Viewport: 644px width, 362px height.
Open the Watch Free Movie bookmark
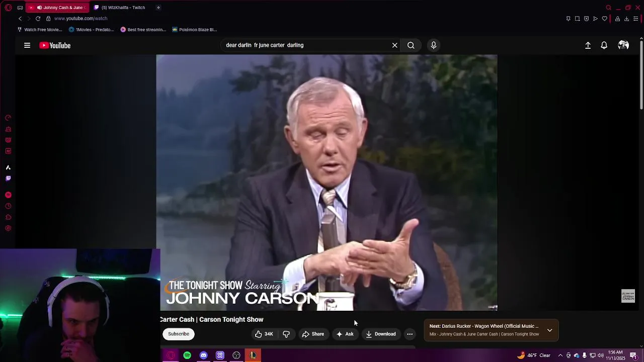(40, 30)
